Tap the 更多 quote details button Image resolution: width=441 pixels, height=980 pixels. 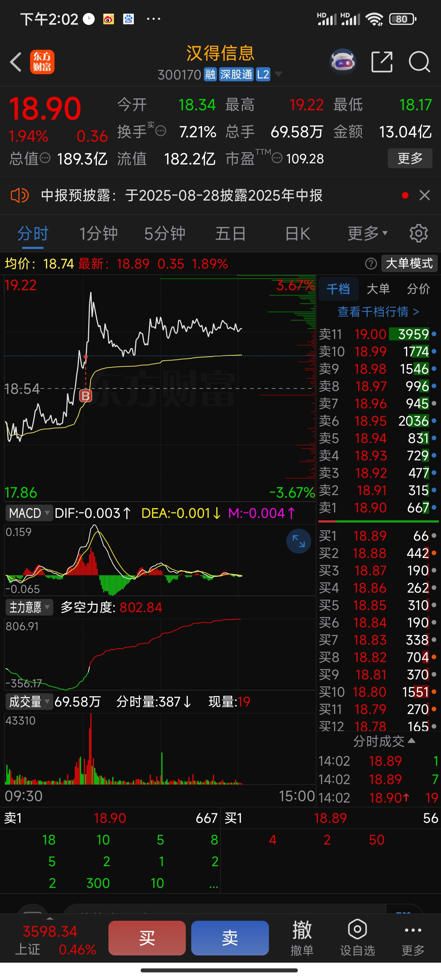coord(410,158)
